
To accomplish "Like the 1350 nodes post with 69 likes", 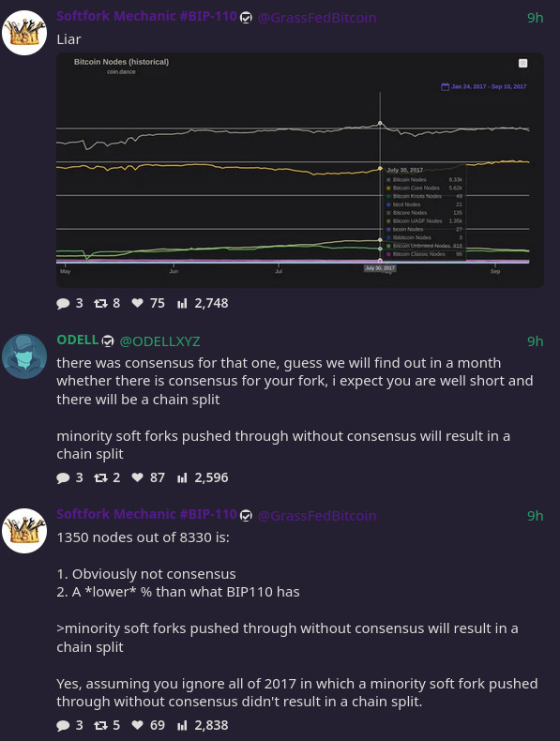I will pyautogui.click(x=148, y=725).
